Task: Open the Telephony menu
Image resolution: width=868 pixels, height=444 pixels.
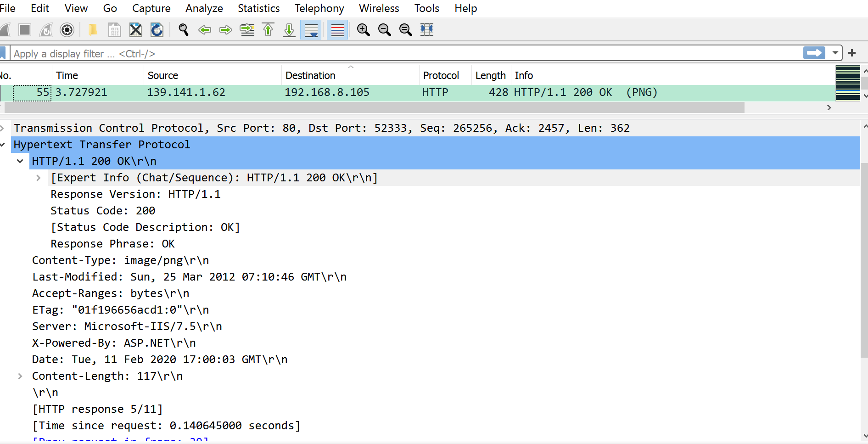Action: (x=319, y=8)
